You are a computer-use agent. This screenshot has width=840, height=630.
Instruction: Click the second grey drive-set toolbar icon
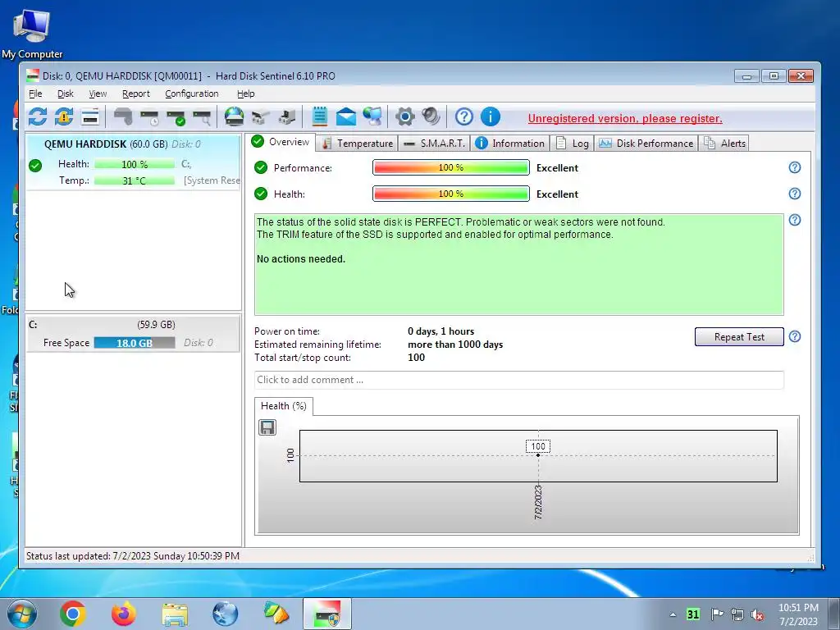click(286, 116)
